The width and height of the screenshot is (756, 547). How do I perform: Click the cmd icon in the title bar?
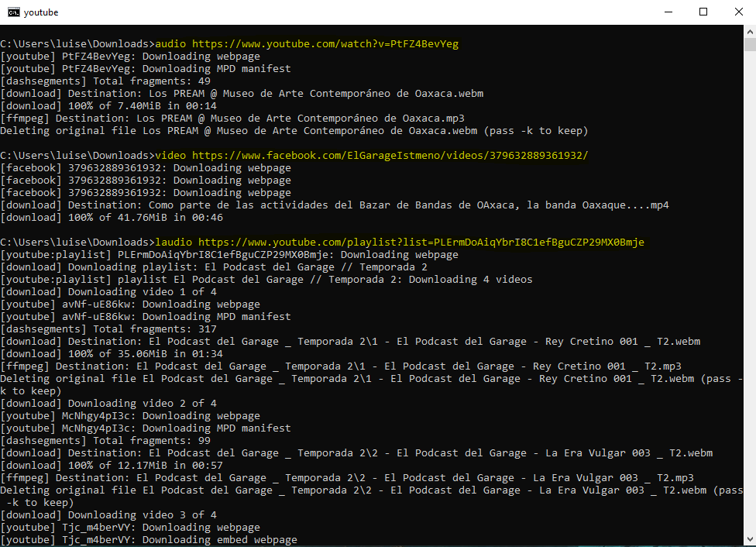pyautogui.click(x=13, y=12)
